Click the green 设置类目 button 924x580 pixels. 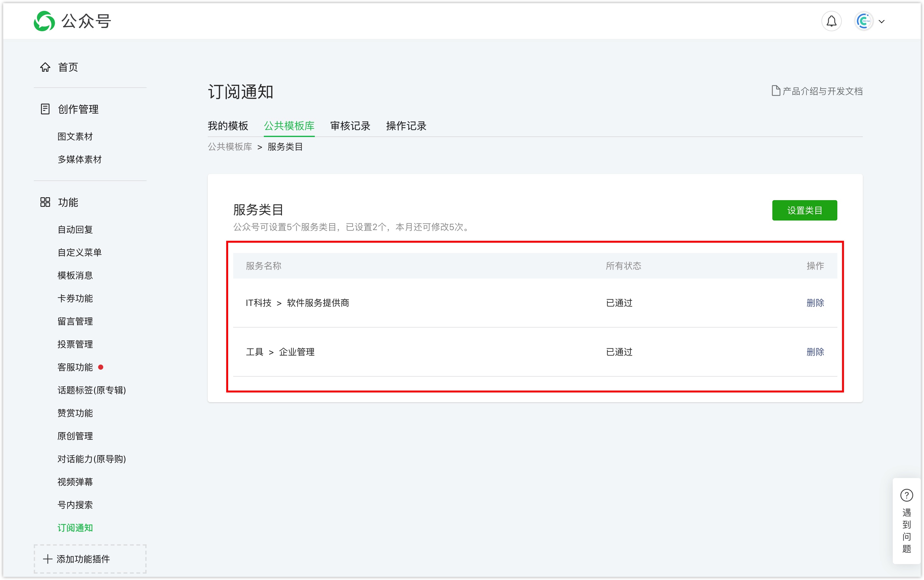pyautogui.click(x=805, y=210)
